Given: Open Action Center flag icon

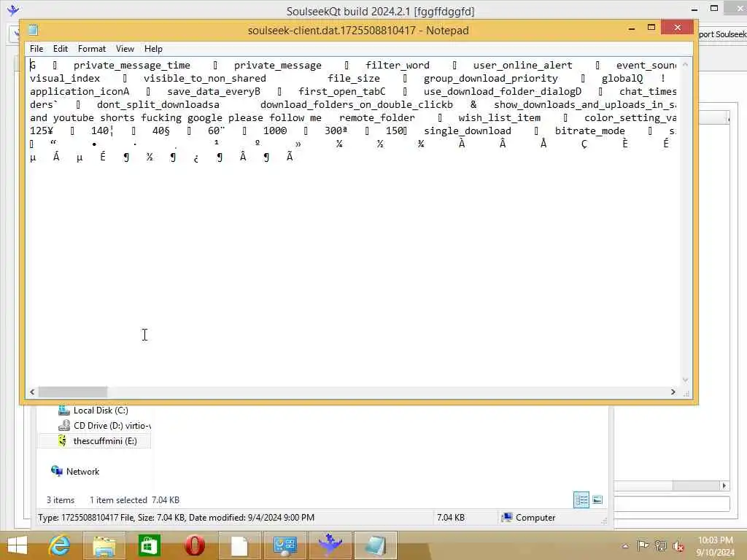Looking at the screenshot, I should [x=643, y=545].
